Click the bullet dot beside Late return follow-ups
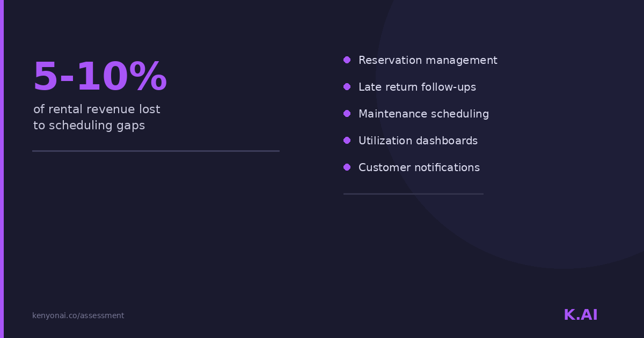644x338 pixels. pyautogui.click(x=347, y=87)
